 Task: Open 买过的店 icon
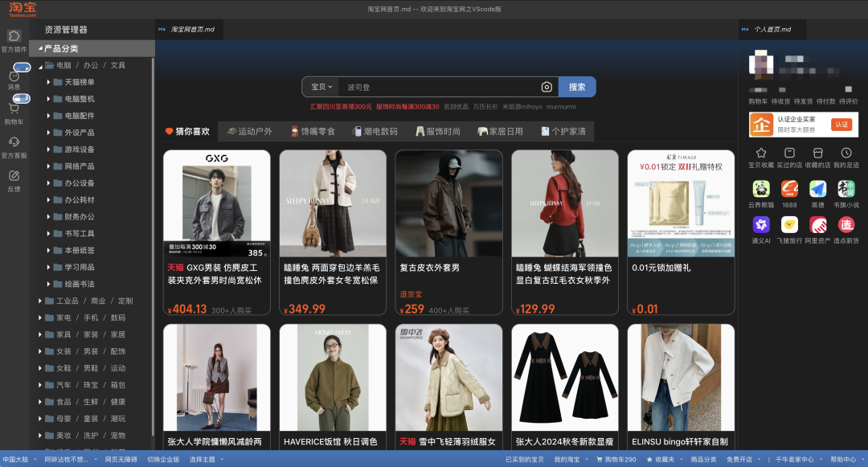click(789, 153)
